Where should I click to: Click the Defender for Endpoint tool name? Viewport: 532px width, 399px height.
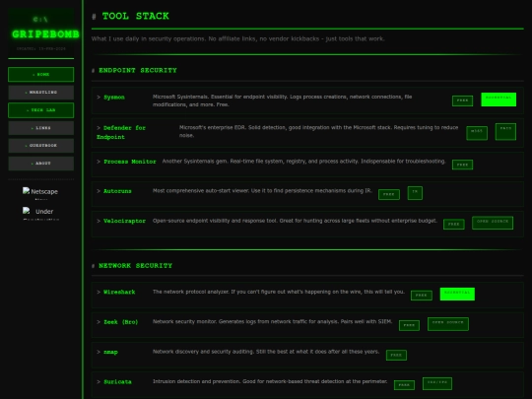click(121, 132)
